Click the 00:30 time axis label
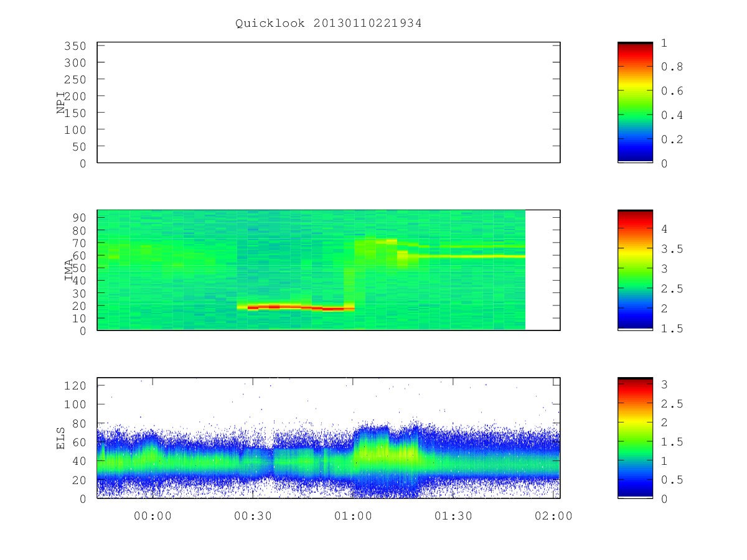 [253, 516]
